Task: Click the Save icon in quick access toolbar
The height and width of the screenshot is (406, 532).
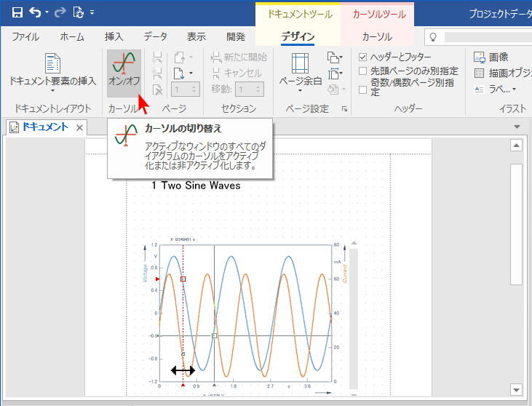Action: (17, 12)
